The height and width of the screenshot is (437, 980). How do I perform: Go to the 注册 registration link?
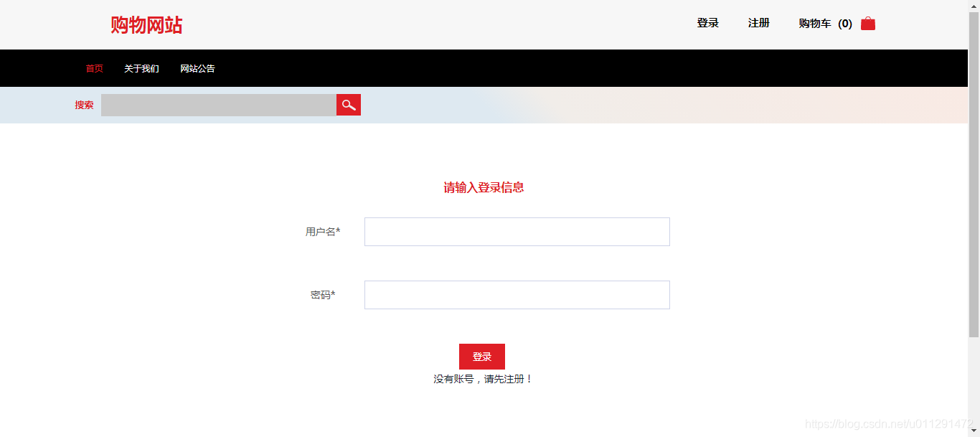point(758,23)
